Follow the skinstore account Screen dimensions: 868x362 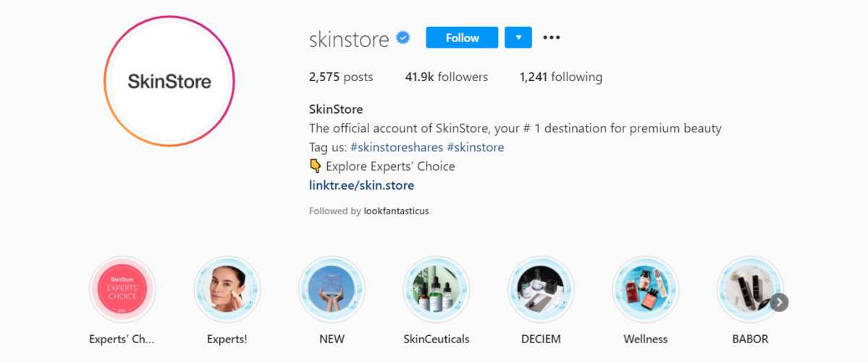(462, 38)
